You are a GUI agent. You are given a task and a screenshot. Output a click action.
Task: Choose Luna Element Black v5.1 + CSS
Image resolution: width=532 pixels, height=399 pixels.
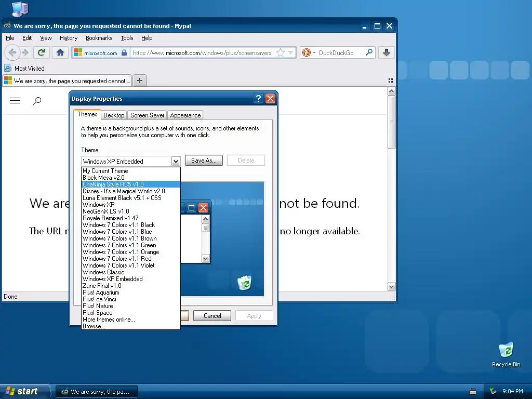(130, 198)
